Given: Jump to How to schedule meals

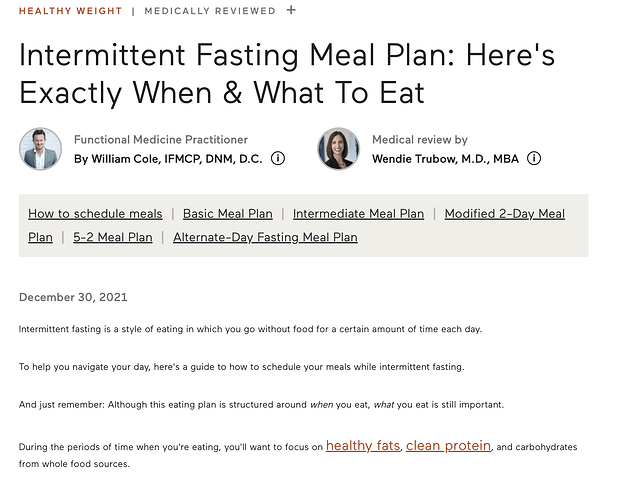Looking at the screenshot, I should (95, 214).
